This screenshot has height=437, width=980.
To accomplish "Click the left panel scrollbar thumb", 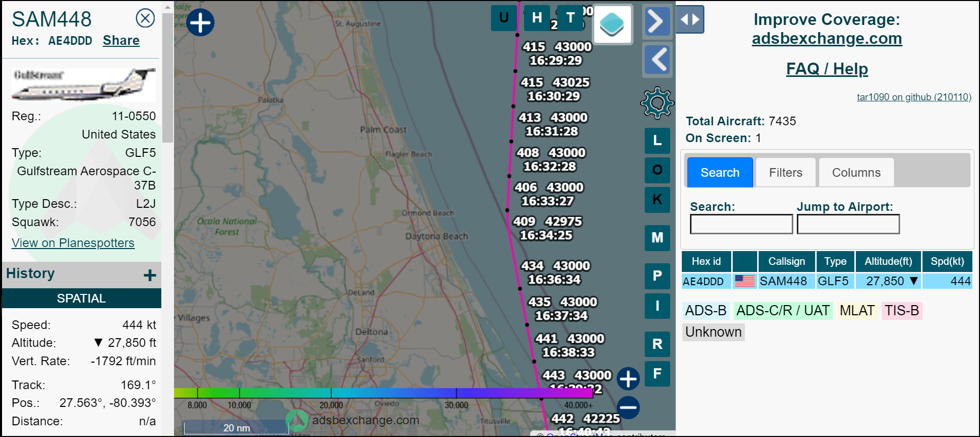I will 167,78.
